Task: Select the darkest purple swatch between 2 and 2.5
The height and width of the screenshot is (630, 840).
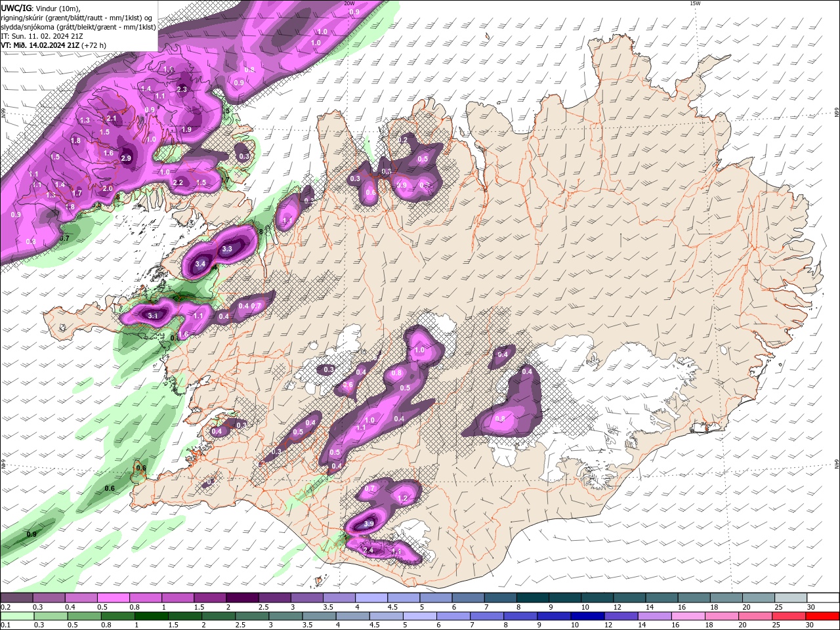Action: point(241,597)
